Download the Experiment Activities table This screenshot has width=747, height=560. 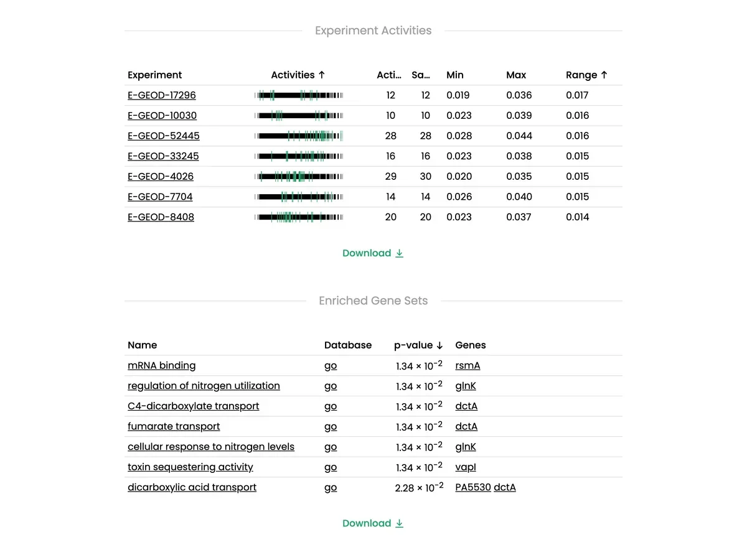(373, 253)
